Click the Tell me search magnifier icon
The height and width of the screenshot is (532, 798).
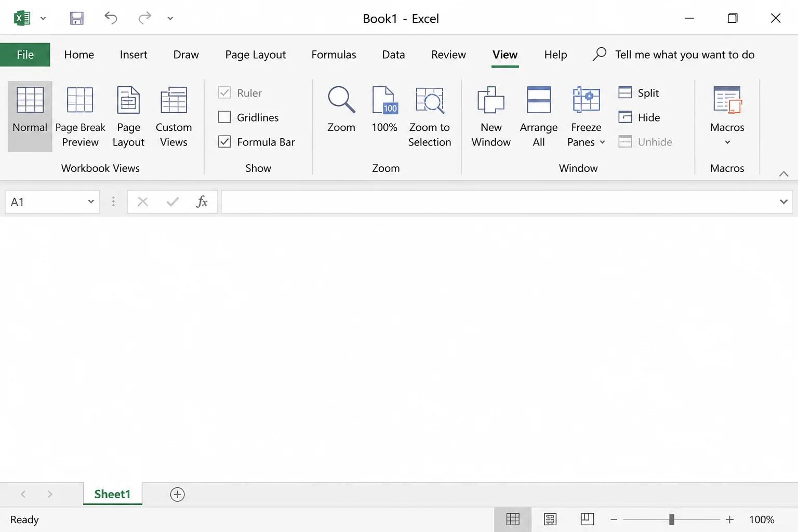point(600,54)
